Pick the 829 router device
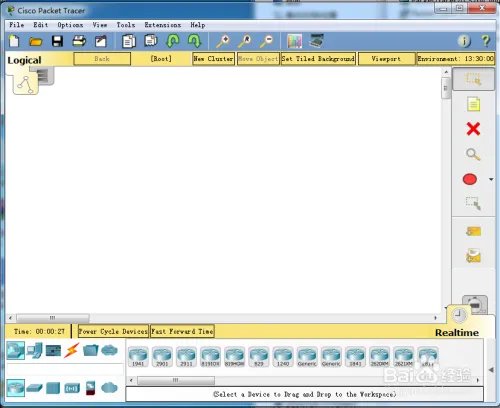Image resolution: width=500 pixels, height=408 pixels. [259, 356]
